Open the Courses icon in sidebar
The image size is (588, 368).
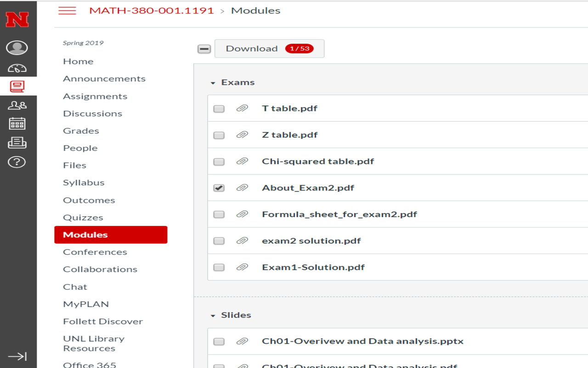click(x=17, y=85)
